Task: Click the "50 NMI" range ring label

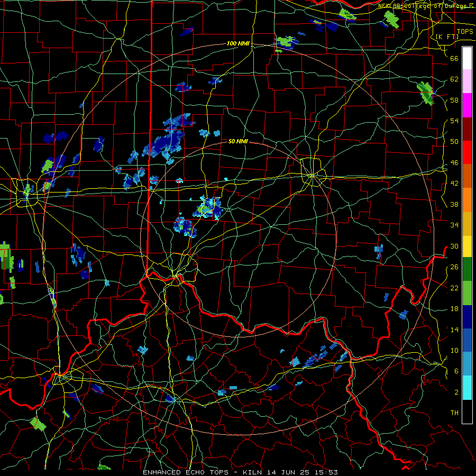Action: coord(238,141)
